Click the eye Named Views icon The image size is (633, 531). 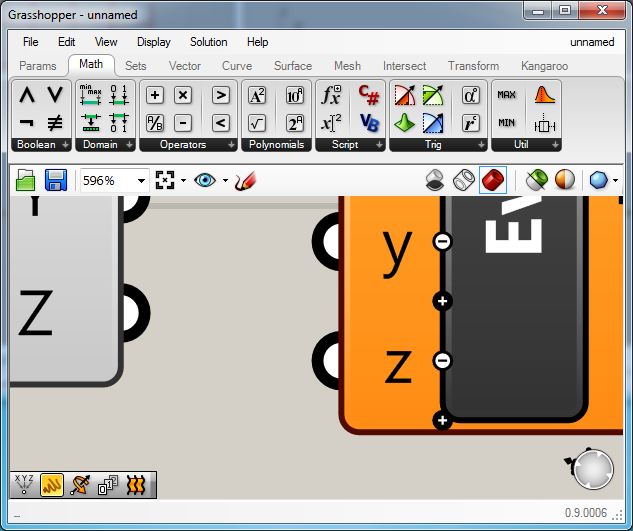[205, 180]
